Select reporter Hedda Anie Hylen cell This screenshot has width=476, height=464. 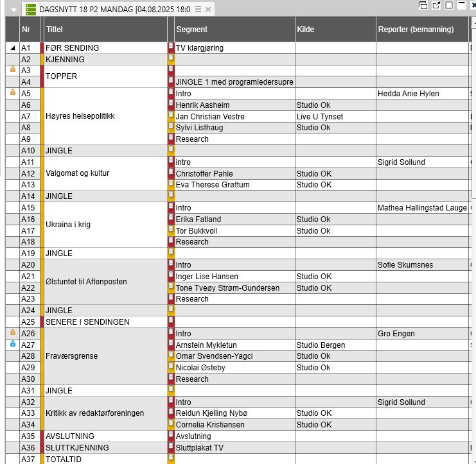[422, 94]
